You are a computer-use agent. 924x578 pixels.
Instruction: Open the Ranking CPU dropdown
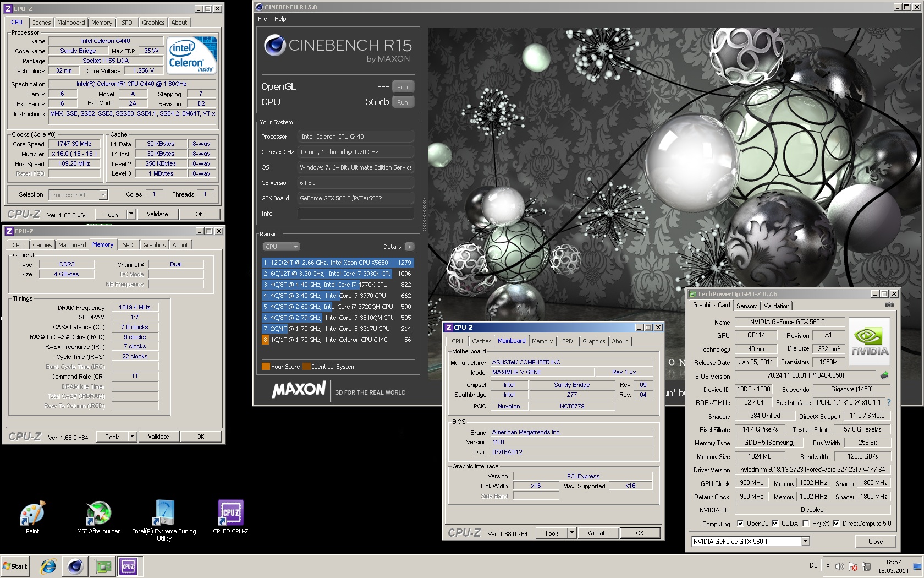281,247
